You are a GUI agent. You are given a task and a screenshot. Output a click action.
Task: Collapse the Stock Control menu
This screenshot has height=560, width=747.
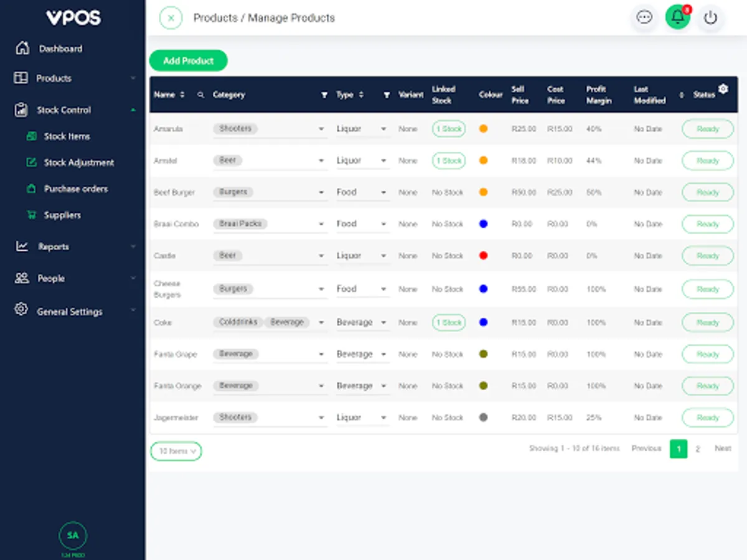click(x=75, y=110)
